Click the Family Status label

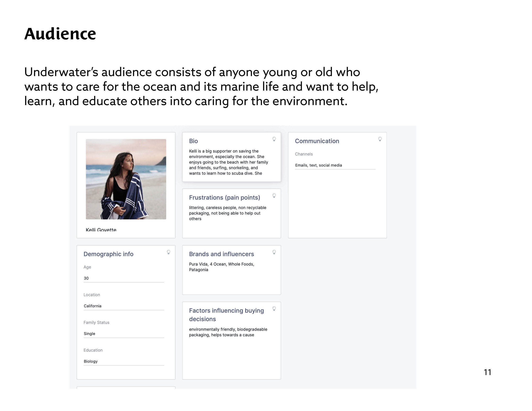96,322
